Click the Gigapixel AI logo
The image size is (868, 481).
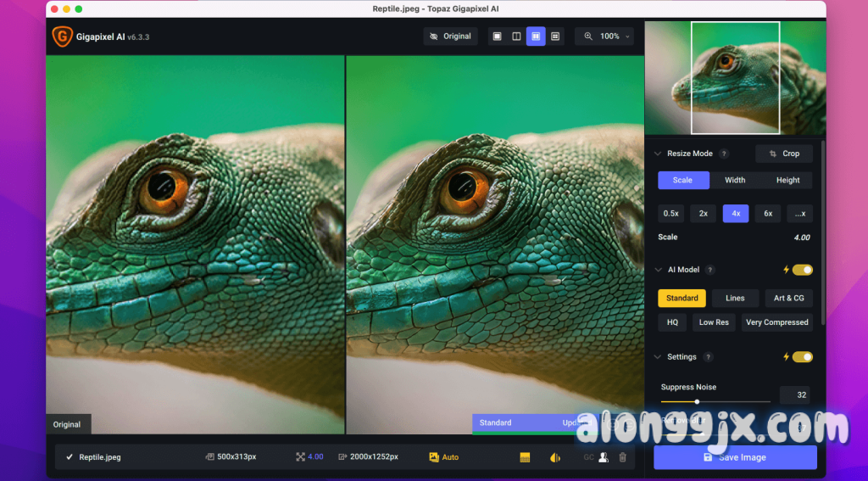(x=62, y=36)
